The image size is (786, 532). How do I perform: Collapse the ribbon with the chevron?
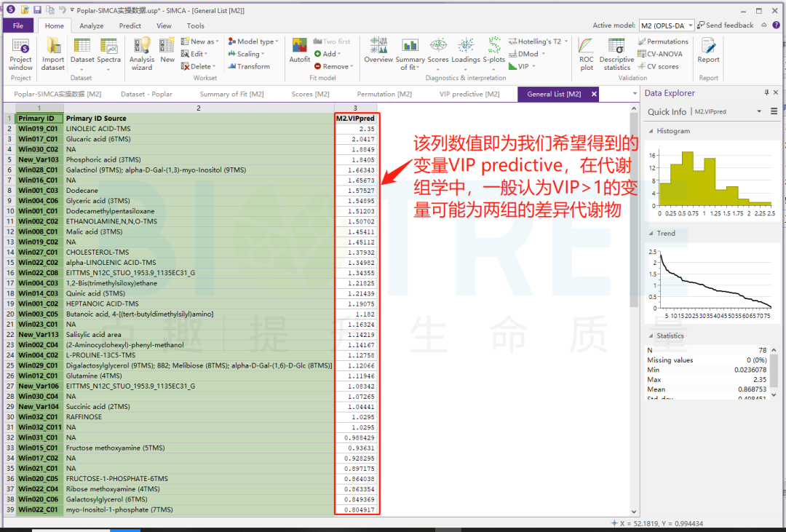pos(763,25)
